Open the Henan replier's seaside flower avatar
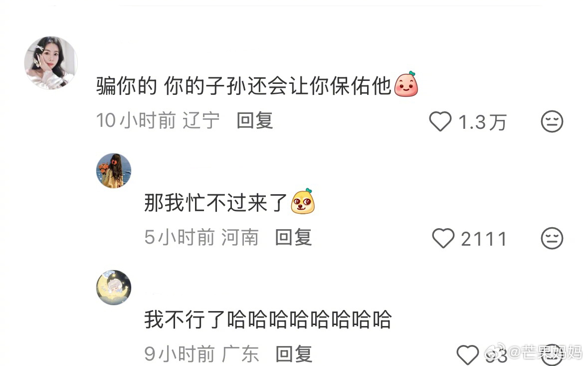 coord(114,170)
